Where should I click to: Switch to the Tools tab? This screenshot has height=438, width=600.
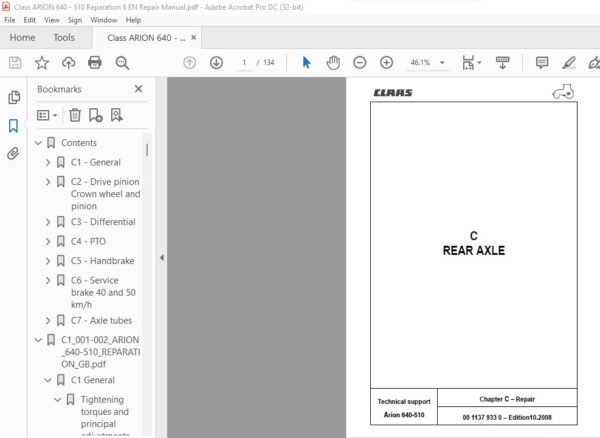[64, 37]
